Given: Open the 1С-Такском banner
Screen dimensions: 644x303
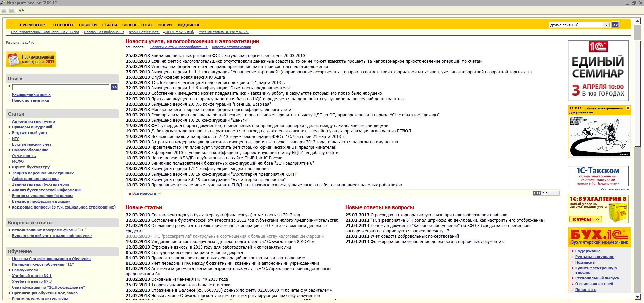Looking at the screenshot, I should 598,176.
